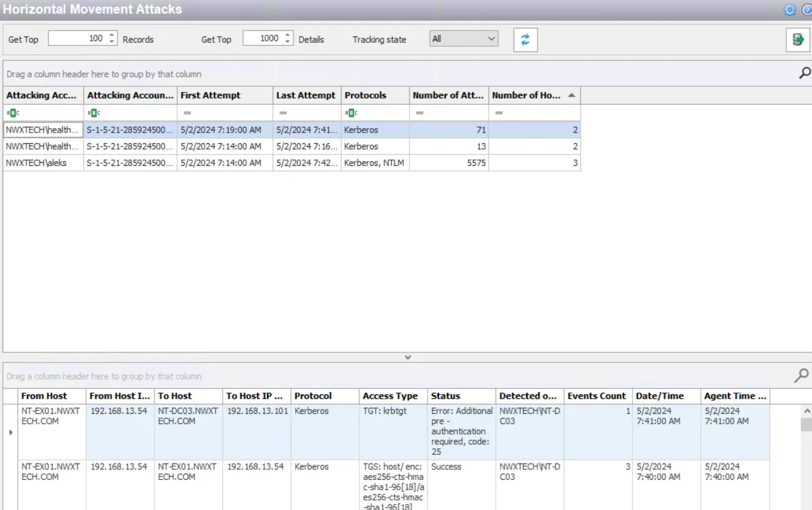Viewport: 812px width, 510px height.
Task: Click the search magnifier in upper grid
Action: [804, 73]
